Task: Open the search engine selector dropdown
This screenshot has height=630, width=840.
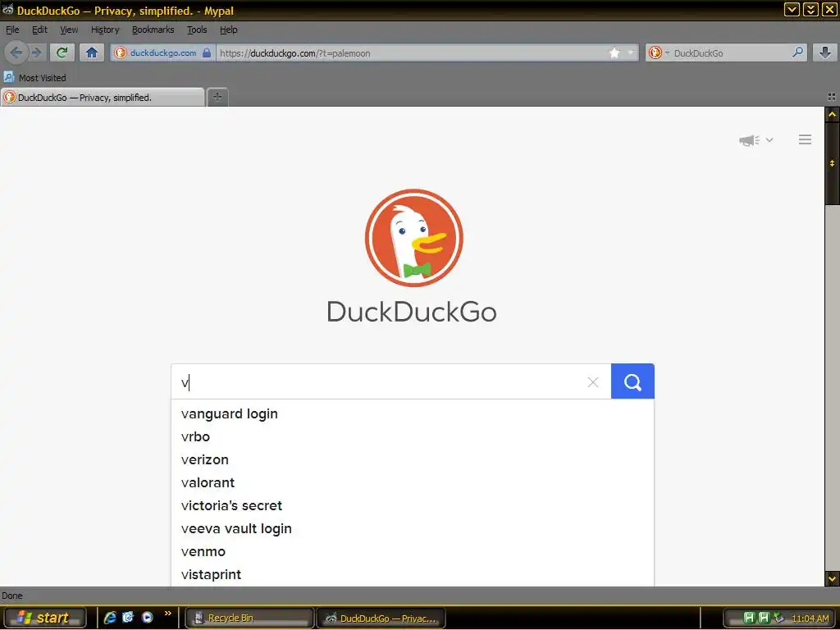Action: [659, 52]
